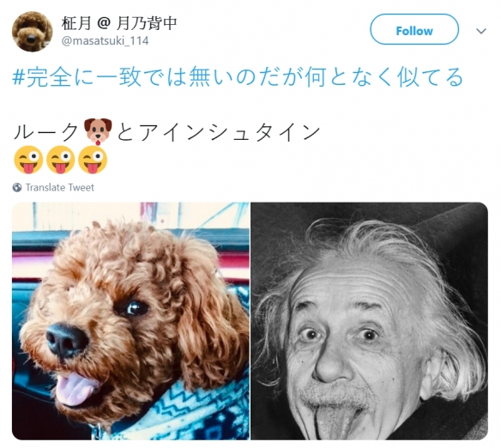Click the third winking tongue emoji

tap(93, 160)
